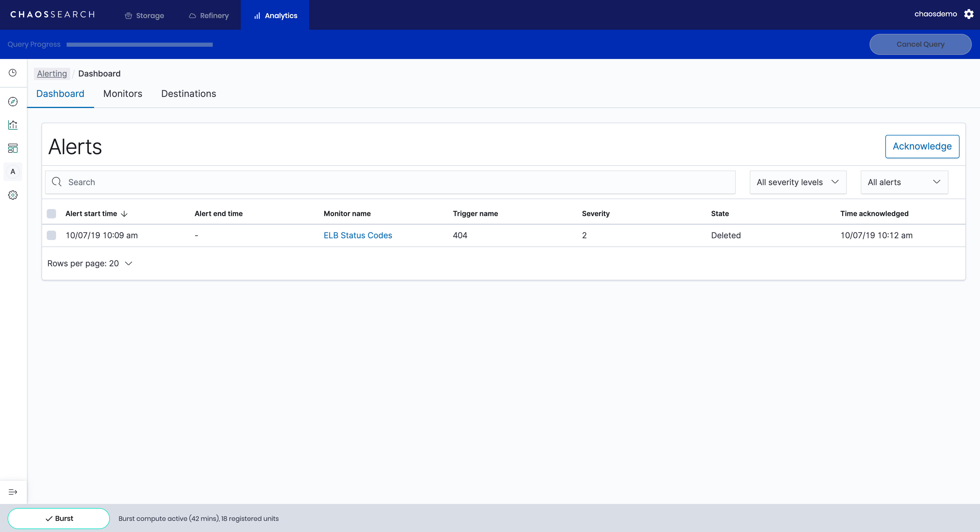Click the account settings gear next to chaosdemo
The width and height of the screenshot is (980, 532).
click(969, 14)
